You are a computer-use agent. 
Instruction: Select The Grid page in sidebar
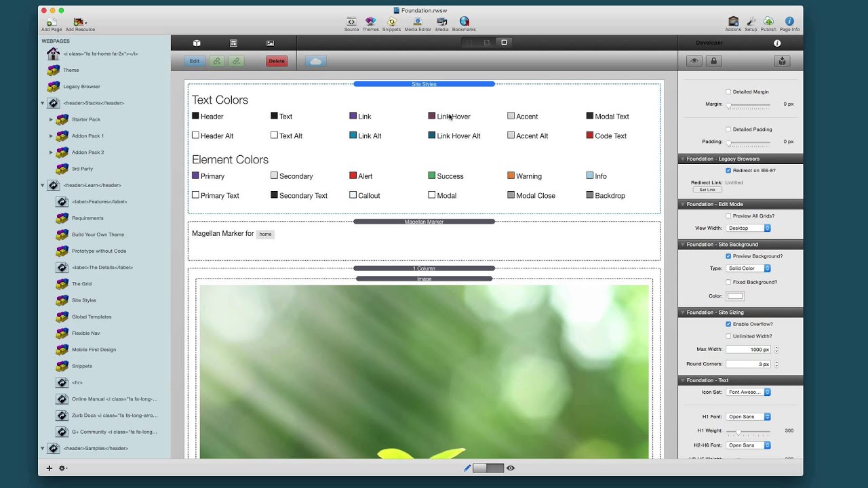(x=81, y=284)
